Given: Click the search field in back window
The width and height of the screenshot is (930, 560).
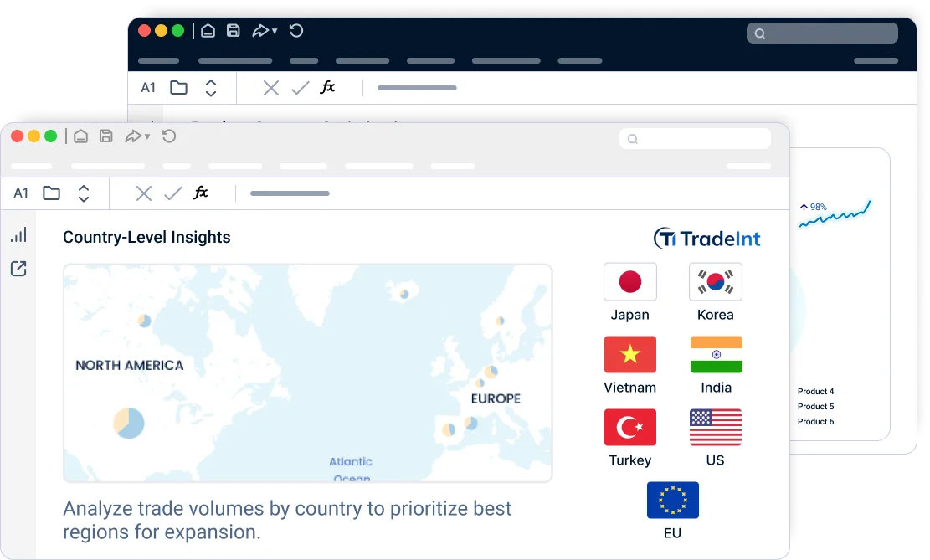Looking at the screenshot, I should (x=822, y=33).
